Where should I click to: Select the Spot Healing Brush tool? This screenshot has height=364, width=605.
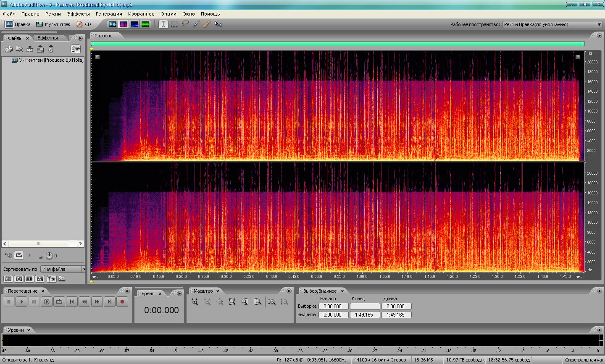click(207, 24)
